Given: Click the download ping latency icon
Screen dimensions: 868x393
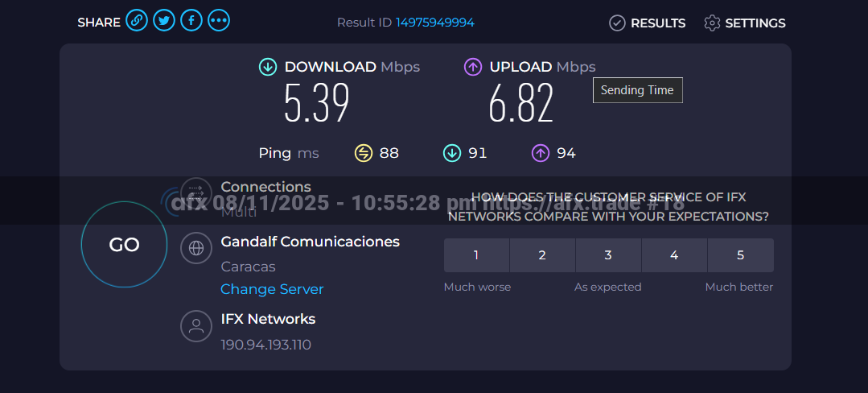Looking at the screenshot, I should (452, 153).
